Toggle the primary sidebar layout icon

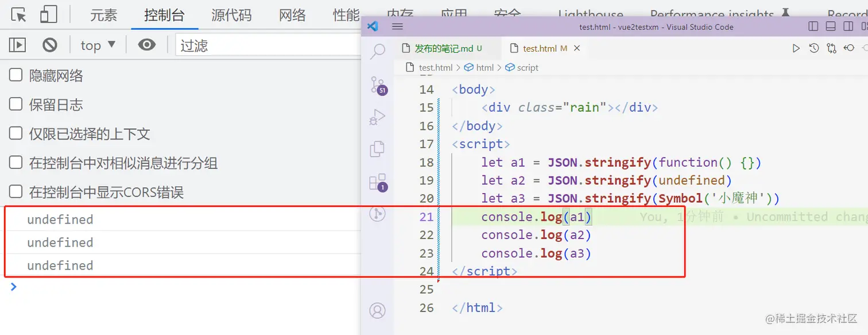coord(813,26)
